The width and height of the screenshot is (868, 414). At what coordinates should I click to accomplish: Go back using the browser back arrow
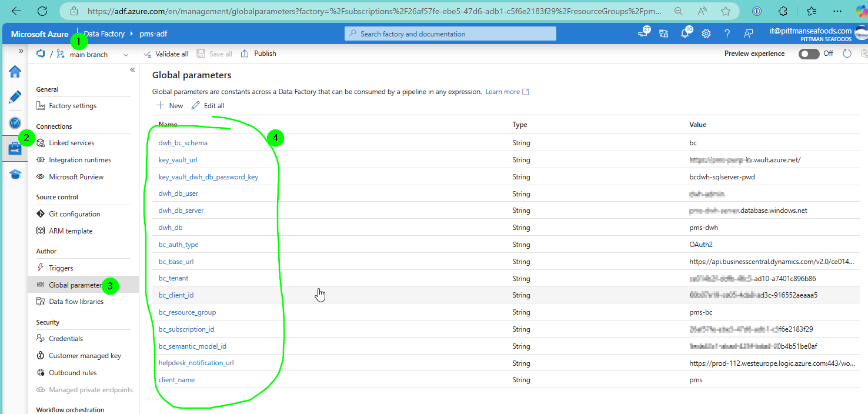click(x=16, y=11)
